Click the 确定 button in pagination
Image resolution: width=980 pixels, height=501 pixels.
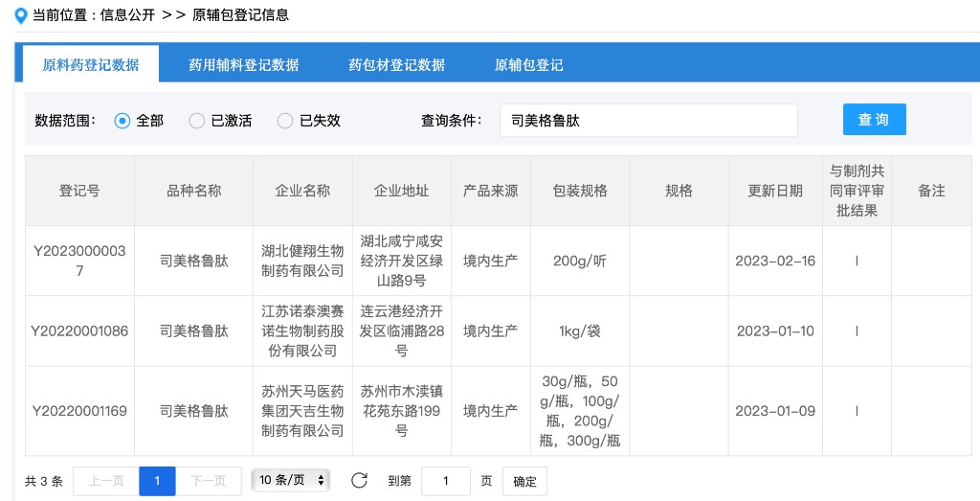[x=525, y=481]
